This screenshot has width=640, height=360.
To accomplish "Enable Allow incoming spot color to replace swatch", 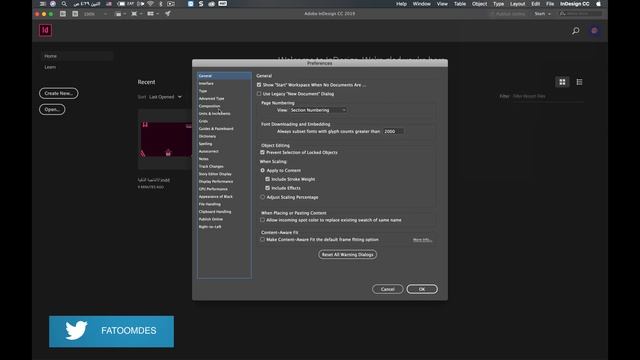I will click(262, 220).
